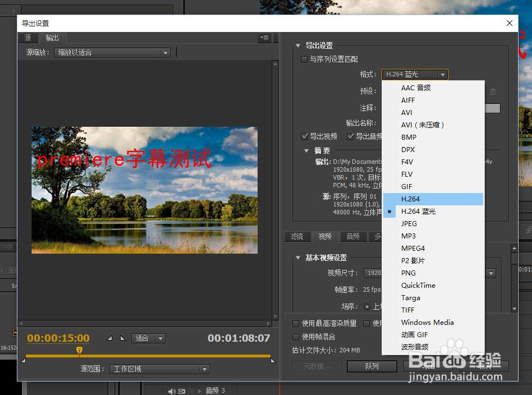Select the field order radio button
The image size is (532, 395).
[x=367, y=307]
